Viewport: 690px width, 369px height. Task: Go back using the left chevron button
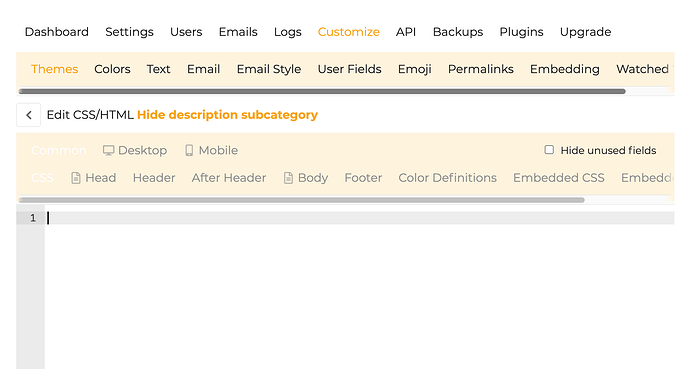[29, 115]
